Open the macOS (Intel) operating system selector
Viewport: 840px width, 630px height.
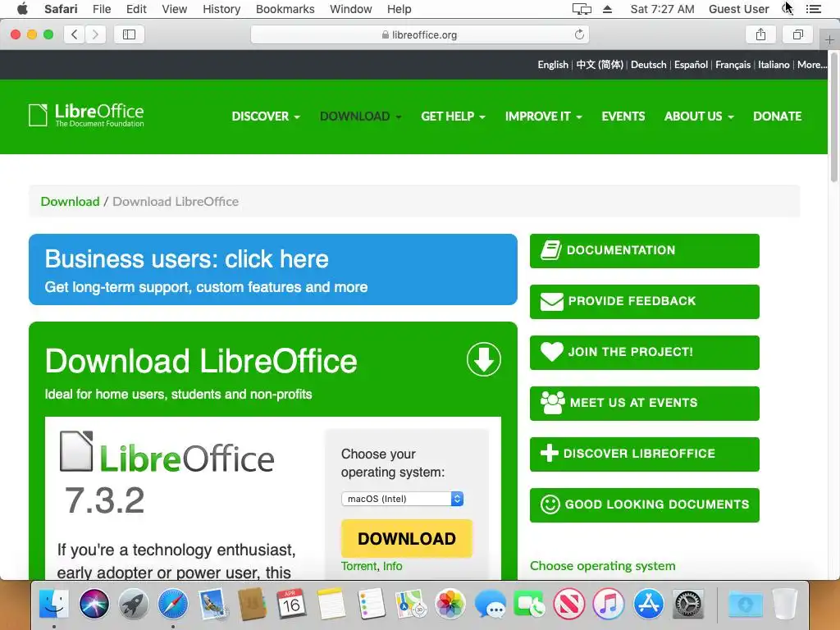[x=402, y=499]
